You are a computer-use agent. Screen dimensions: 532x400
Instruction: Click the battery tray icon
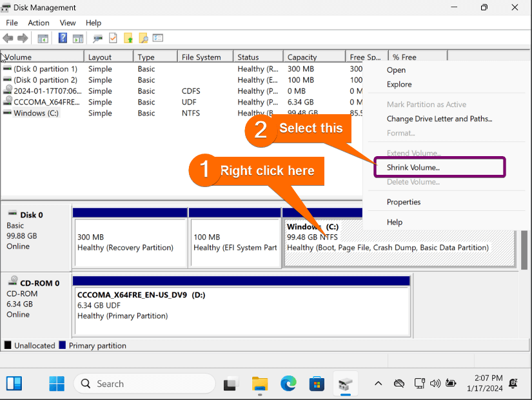[x=451, y=383]
